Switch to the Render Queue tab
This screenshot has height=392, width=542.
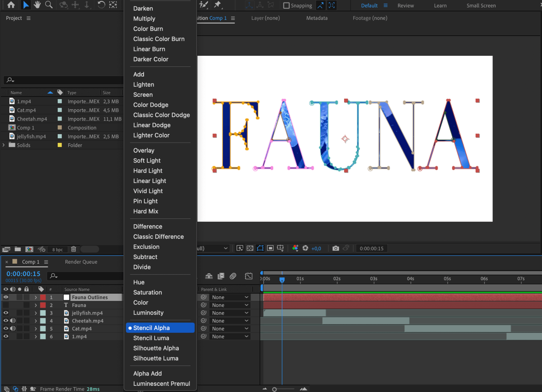coord(81,262)
